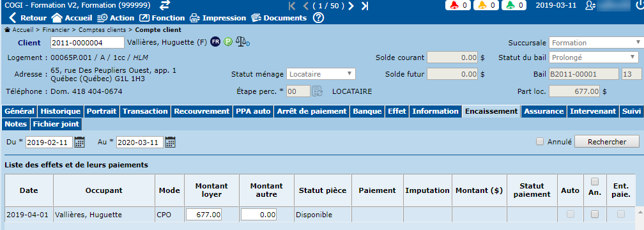
Task: Click the green alert bell icon
Action: pyautogui.click(x=509, y=5)
